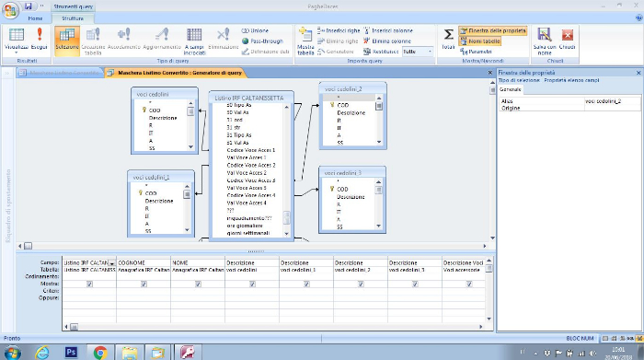Toggle Mostra checkbox for voci cedolini_2 column
The width and height of the screenshot is (644, 360).
(x=361, y=284)
